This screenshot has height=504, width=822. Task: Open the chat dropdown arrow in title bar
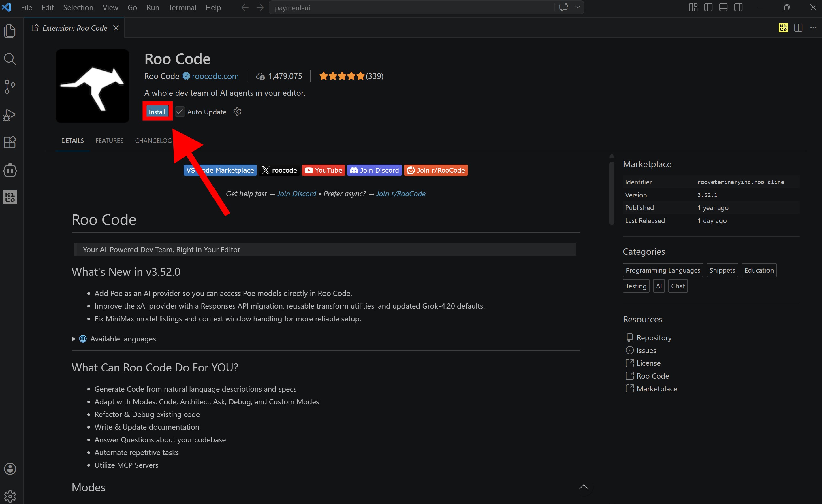[x=578, y=7]
